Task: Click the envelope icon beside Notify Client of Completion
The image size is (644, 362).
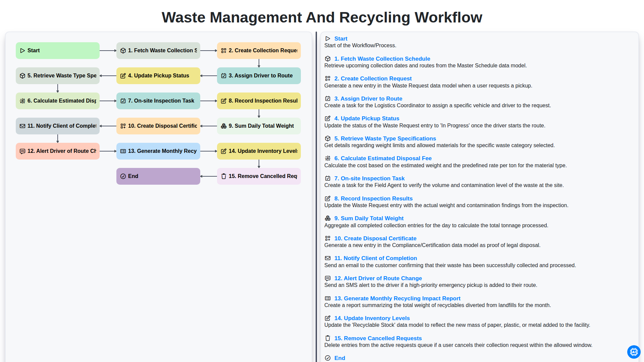Action: pyautogui.click(x=328, y=258)
